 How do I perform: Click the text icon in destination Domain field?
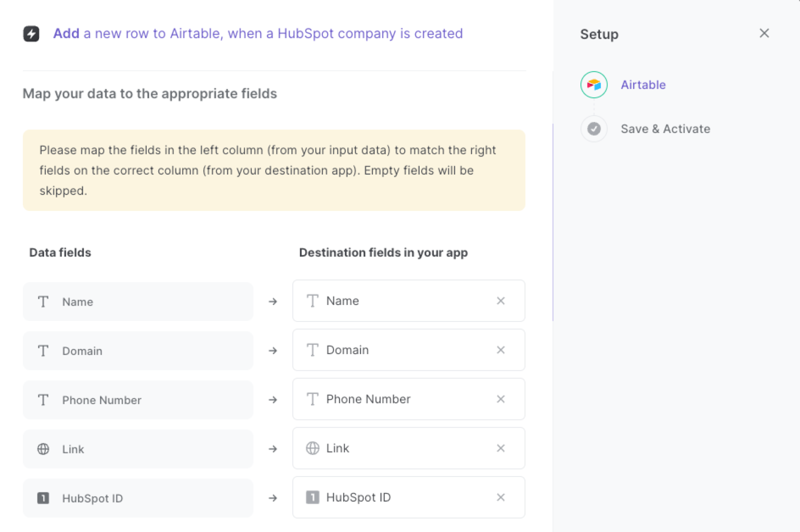coord(312,350)
